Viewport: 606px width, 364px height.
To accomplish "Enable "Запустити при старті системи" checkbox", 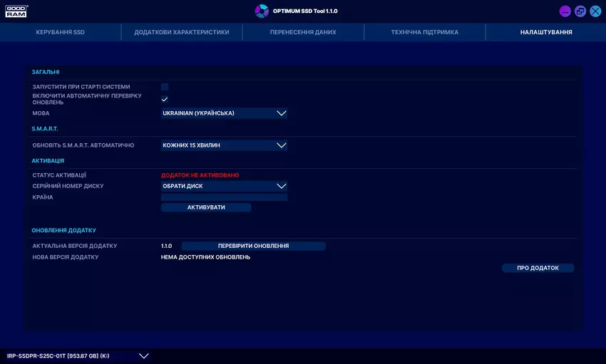I will (165, 87).
